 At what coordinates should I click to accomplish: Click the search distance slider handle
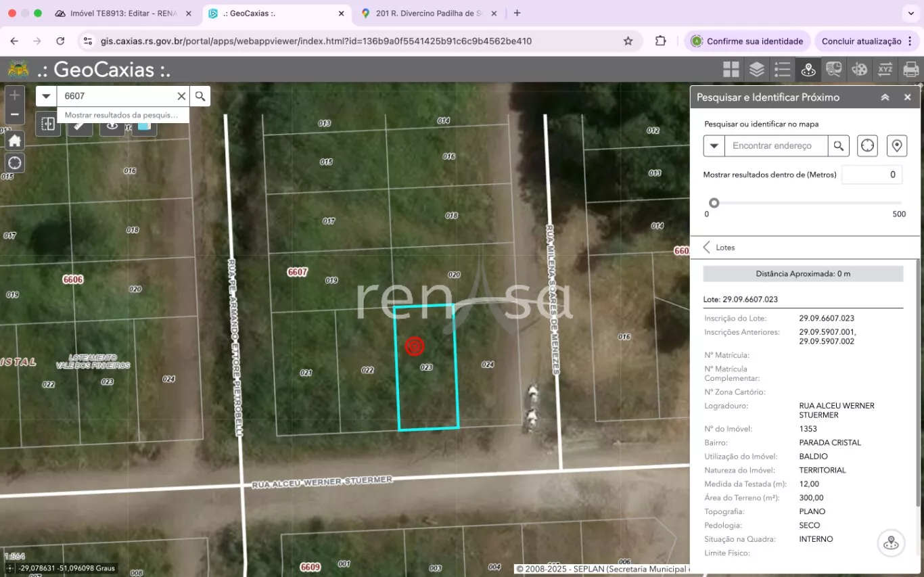714,203
